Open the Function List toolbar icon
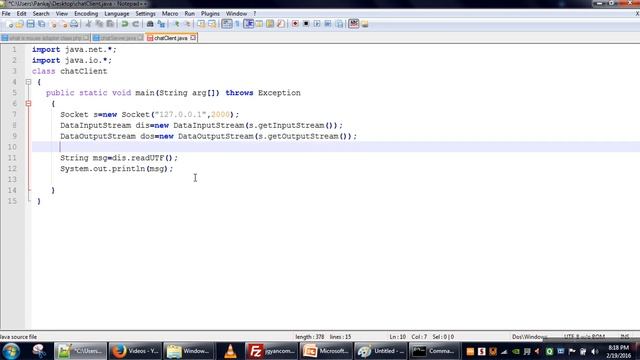 (x=281, y=24)
